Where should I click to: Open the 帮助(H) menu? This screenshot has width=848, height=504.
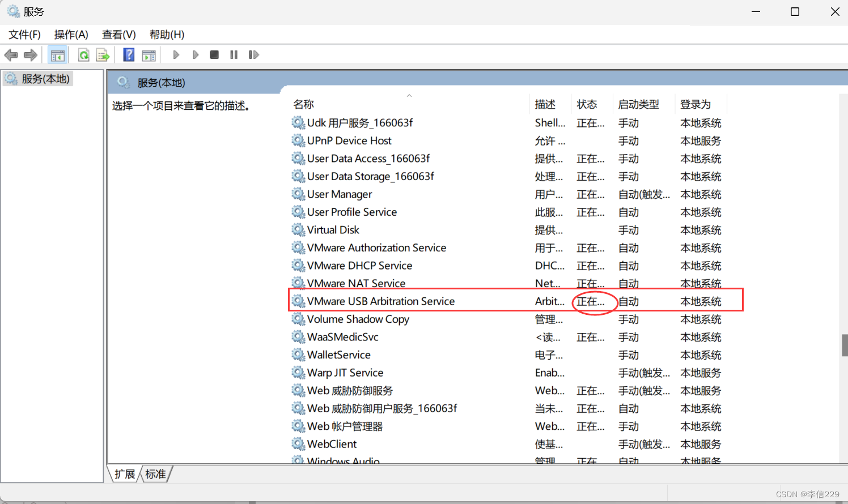167,35
